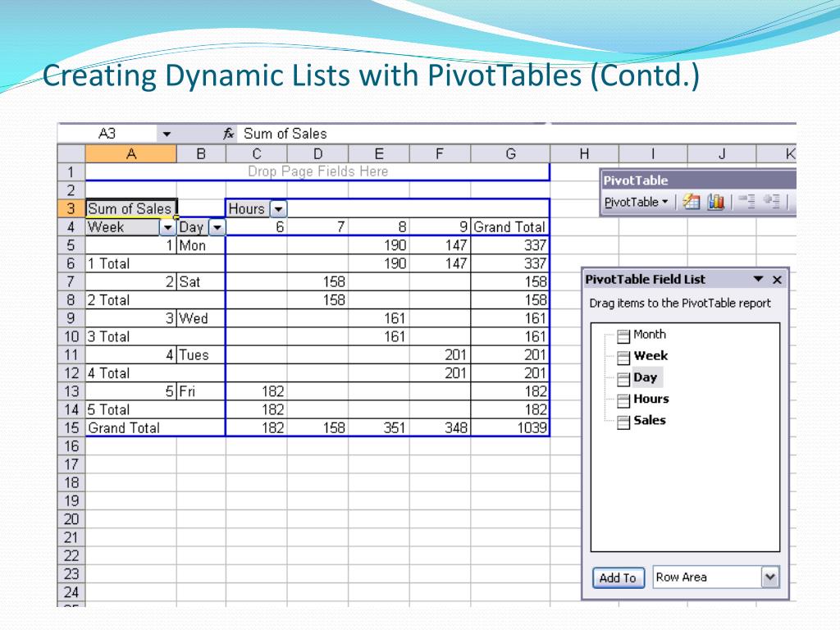Click the Name Box showing A3
The image size is (840, 630).
coord(107,134)
